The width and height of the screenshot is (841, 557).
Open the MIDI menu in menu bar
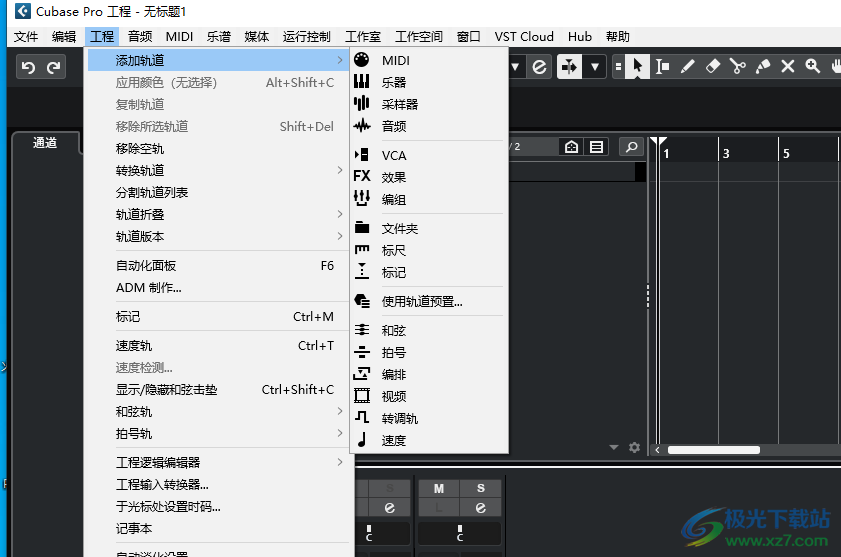179,36
